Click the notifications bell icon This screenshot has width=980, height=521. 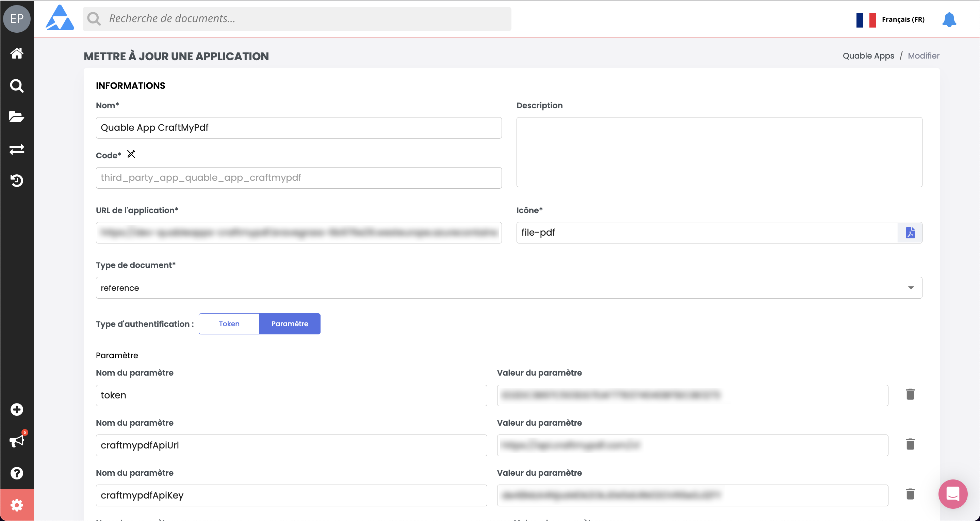coord(949,19)
